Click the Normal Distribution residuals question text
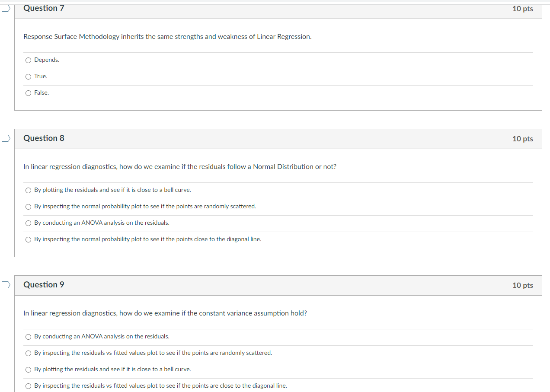Viewport: 550px width, 392px height. click(x=180, y=167)
